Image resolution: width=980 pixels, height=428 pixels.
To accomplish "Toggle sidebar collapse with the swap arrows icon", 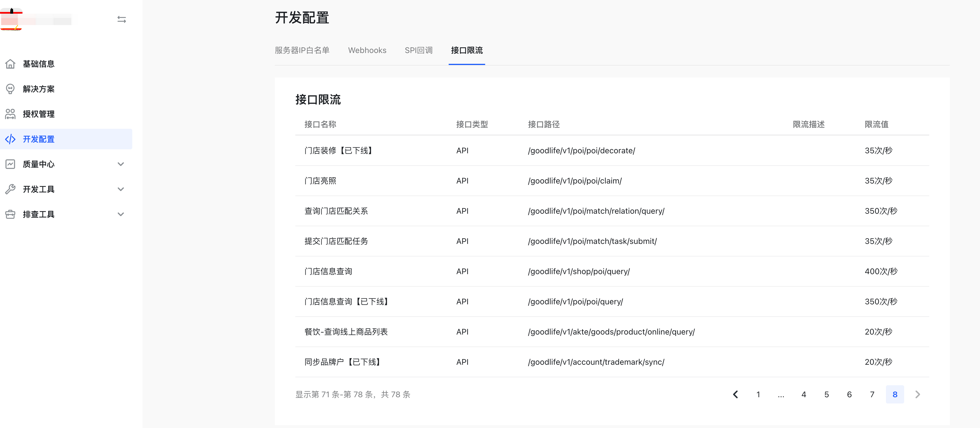I will pos(121,19).
